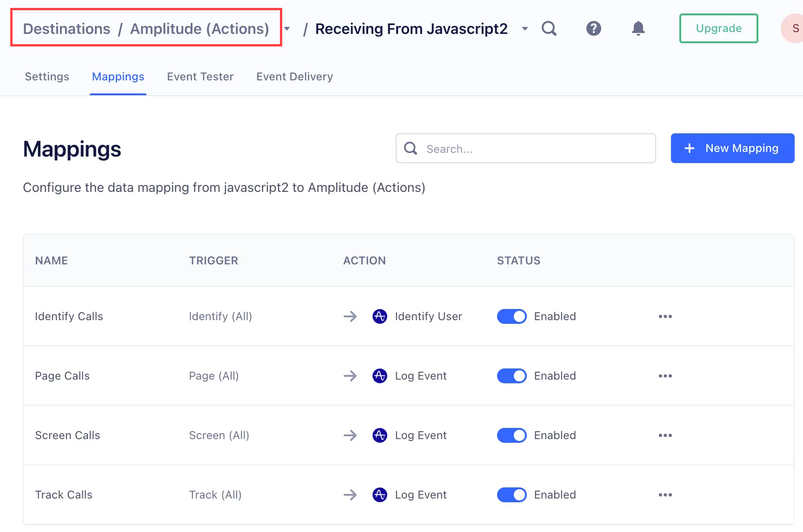Click the Track (All) trigger cell
The height and width of the screenshot is (532, 803).
(215, 495)
